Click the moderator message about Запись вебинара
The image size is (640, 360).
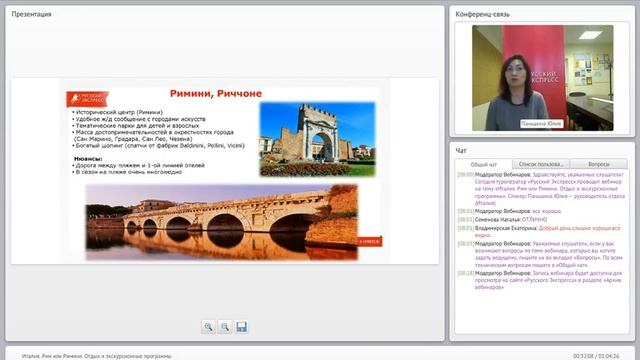540,280
